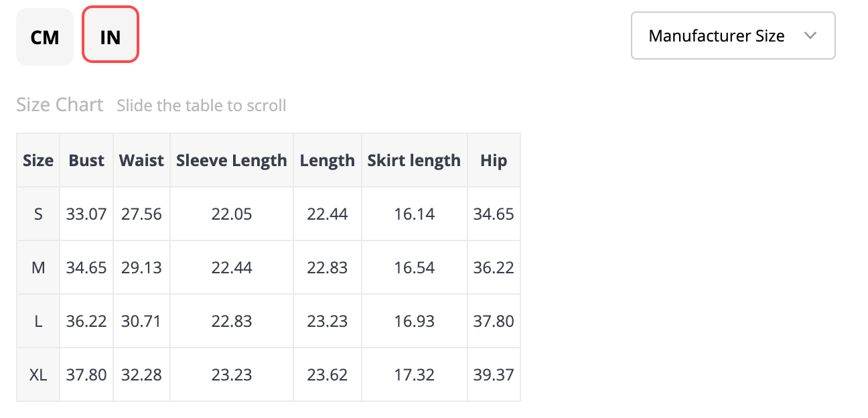Click the 'Slide the table to scroll' hint
This screenshot has width=868, height=418.
(x=202, y=105)
